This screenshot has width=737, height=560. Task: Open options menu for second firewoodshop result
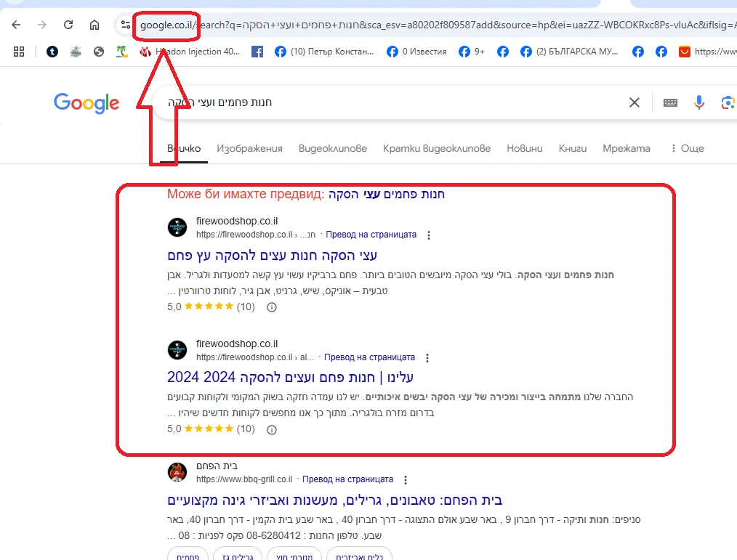pos(427,358)
